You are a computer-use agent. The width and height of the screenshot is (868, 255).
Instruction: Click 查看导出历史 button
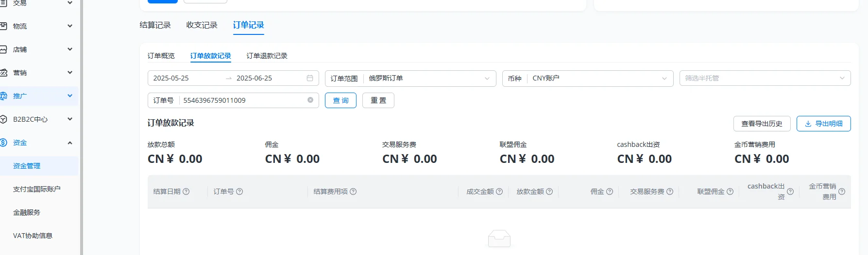(762, 124)
